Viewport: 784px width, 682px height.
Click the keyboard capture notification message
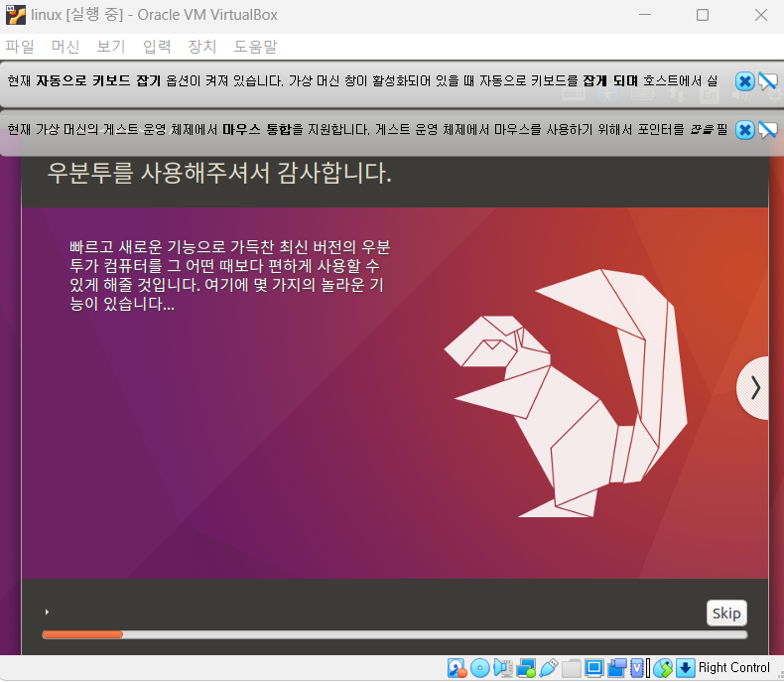(x=362, y=81)
